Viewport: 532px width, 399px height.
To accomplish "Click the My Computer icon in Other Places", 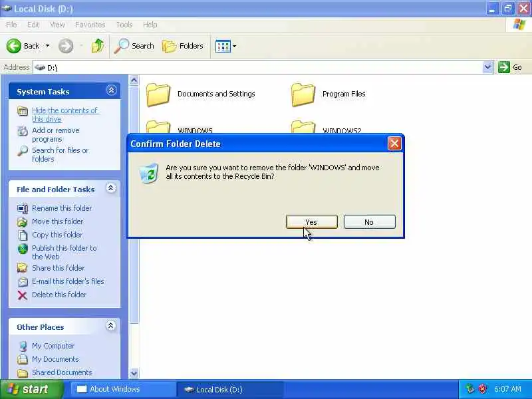I will coord(23,346).
